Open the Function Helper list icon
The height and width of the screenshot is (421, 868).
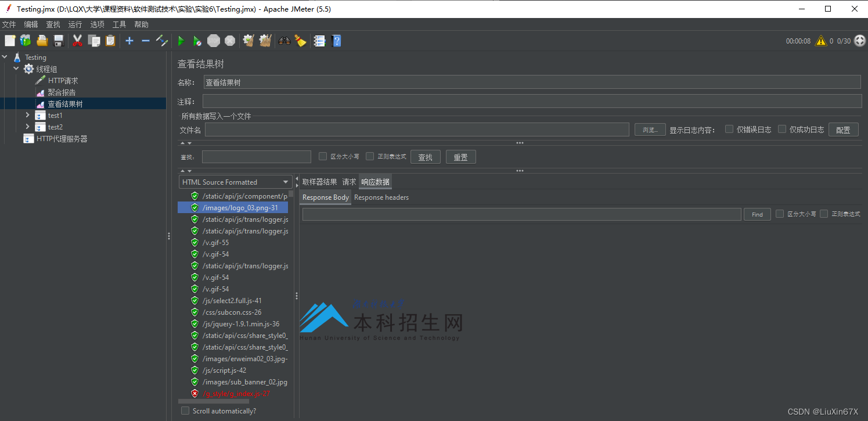pos(319,41)
